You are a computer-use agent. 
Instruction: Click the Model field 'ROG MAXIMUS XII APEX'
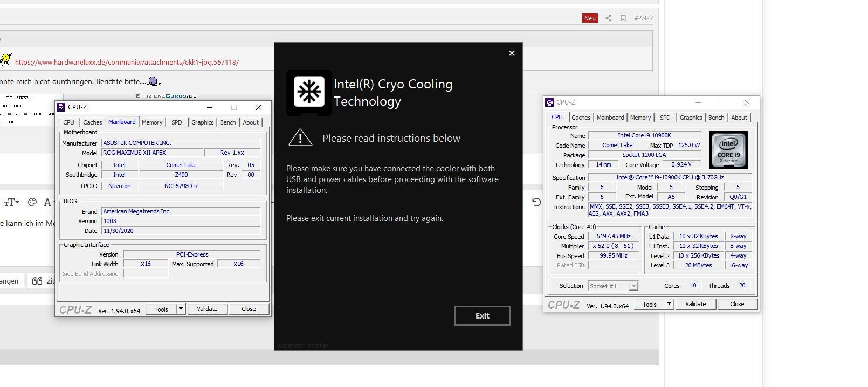[152, 153]
